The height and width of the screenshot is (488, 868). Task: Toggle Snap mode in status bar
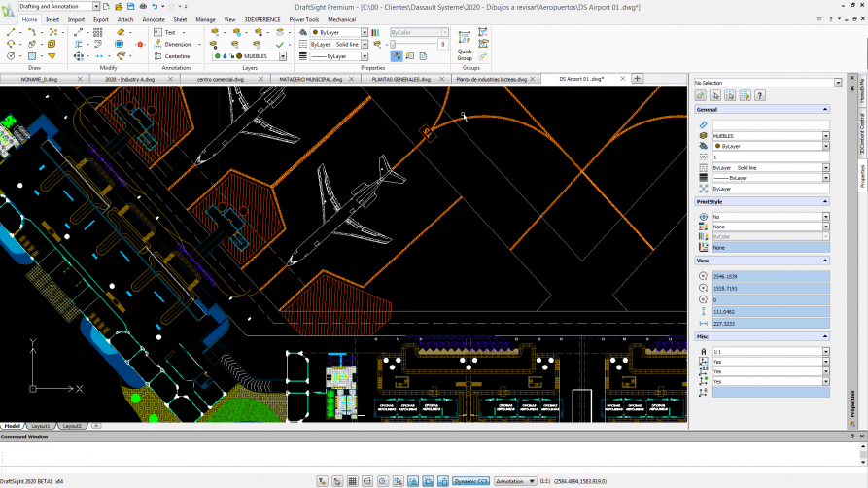337,481
